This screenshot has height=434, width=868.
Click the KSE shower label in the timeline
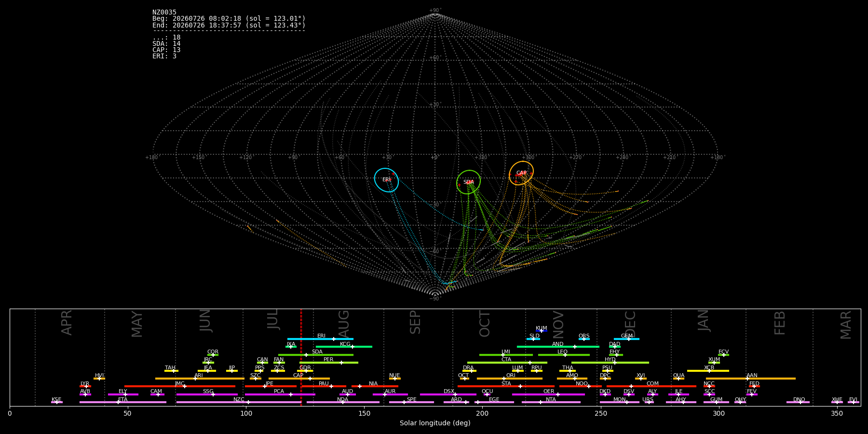point(56,400)
